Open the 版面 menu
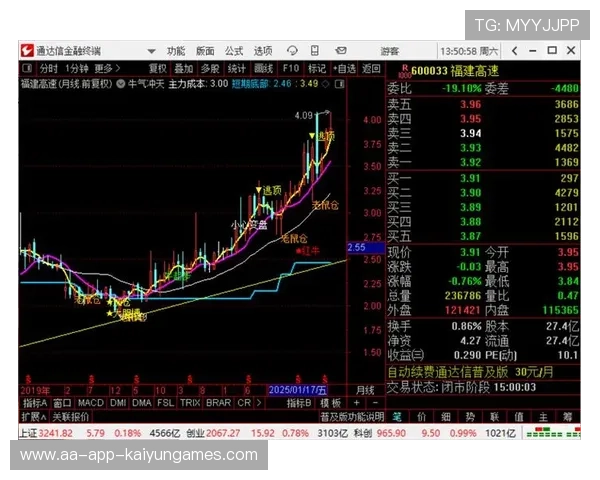This screenshot has height=480, width=600. coord(205,51)
